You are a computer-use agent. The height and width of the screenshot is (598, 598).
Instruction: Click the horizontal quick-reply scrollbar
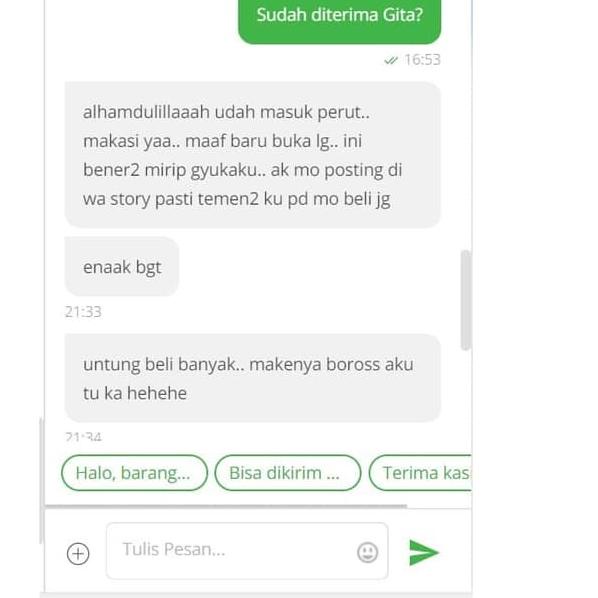tap(226, 506)
